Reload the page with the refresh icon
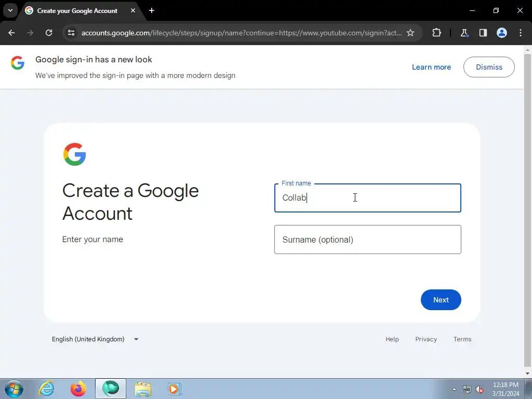Screen dimensions: 532x399 (49, 33)
